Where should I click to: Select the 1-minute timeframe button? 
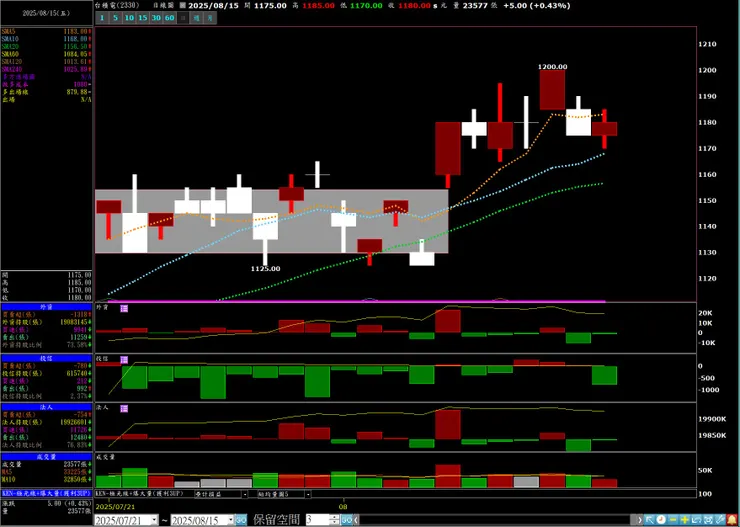[101, 18]
